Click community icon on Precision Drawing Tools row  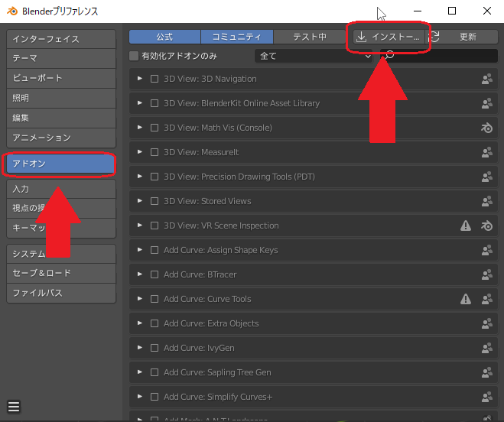487,177
